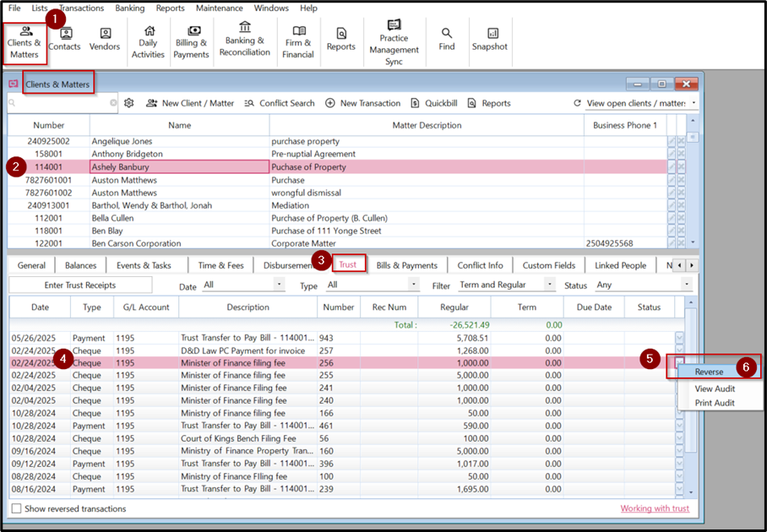Open the Working with trust link

[655, 508]
